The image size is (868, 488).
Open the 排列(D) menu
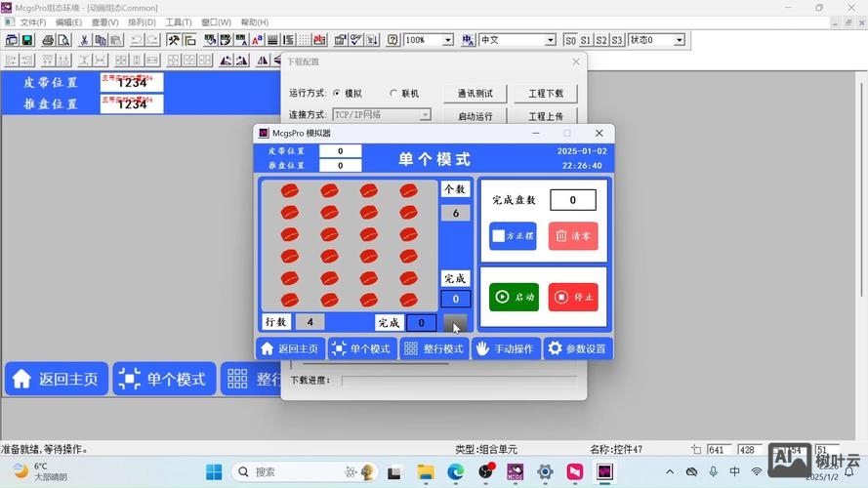pyautogui.click(x=142, y=22)
